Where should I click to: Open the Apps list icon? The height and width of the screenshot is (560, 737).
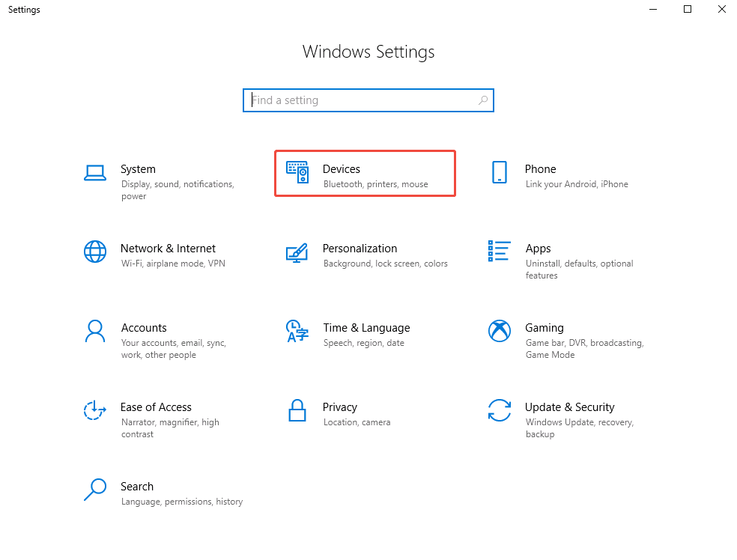(500, 252)
